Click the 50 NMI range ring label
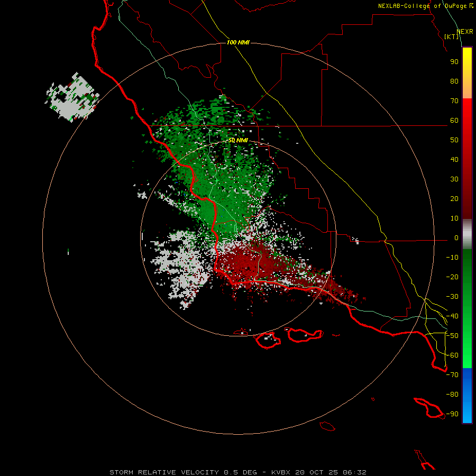The image size is (476, 476). point(238,140)
